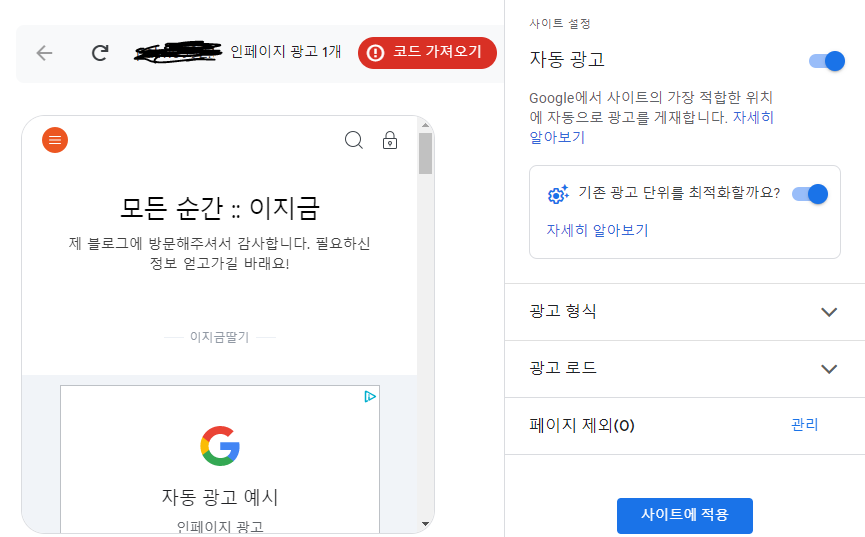Viewport: 865px width, 537px height.
Task: Click the 이지금딸기 category label
Action: click(x=220, y=337)
